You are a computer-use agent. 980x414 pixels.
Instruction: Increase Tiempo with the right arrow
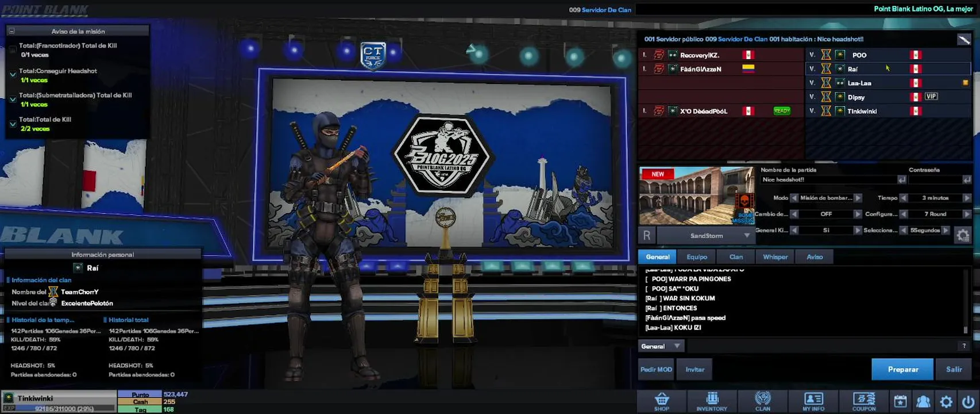tap(967, 198)
